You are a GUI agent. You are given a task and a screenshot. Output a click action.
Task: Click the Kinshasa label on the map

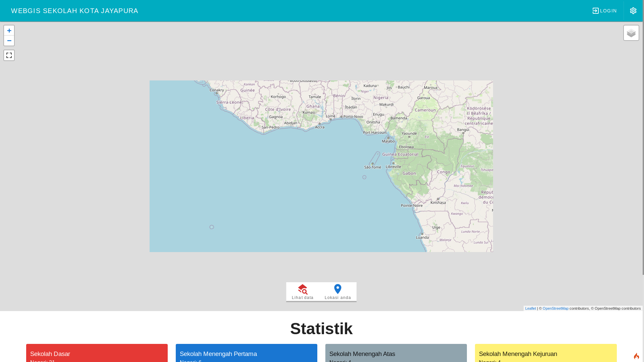coord(438,202)
